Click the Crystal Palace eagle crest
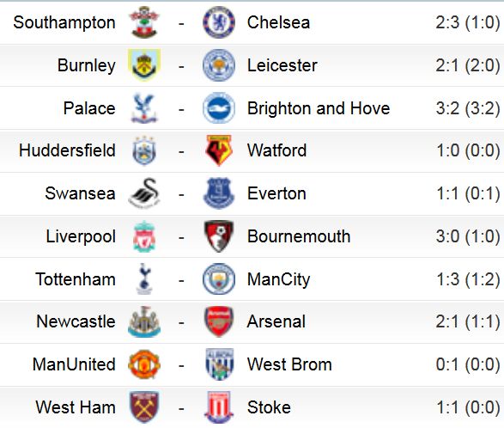The width and height of the screenshot is (504, 428). click(x=144, y=108)
